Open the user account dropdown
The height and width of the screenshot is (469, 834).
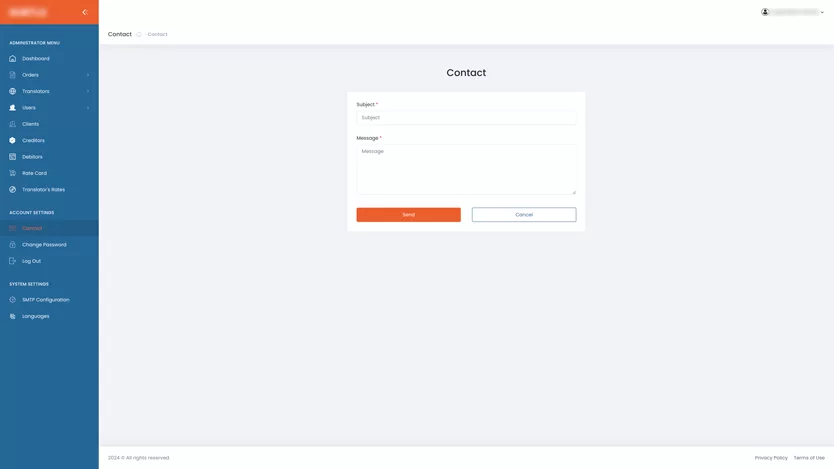[x=793, y=12]
